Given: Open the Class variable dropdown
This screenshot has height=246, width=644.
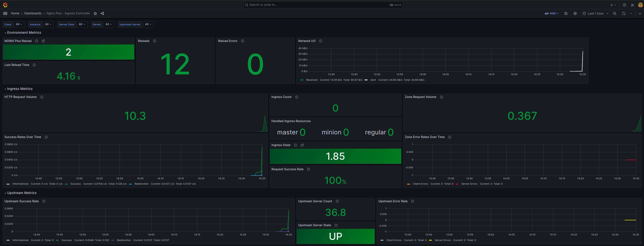Looking at the screenshot, I should [x=19, y=25].
